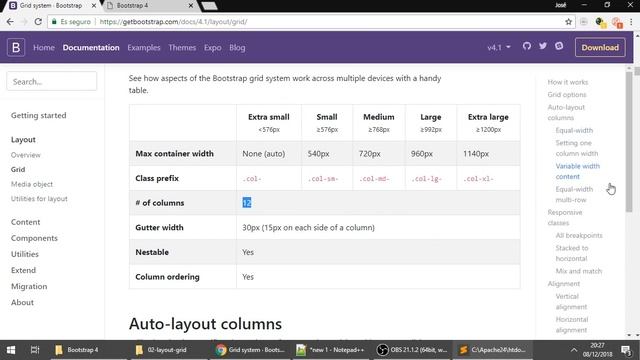Open the v4.1 version dropdown
Viewport: 640px width, 360px height.
pyautogui.click(x=499, y=47)
